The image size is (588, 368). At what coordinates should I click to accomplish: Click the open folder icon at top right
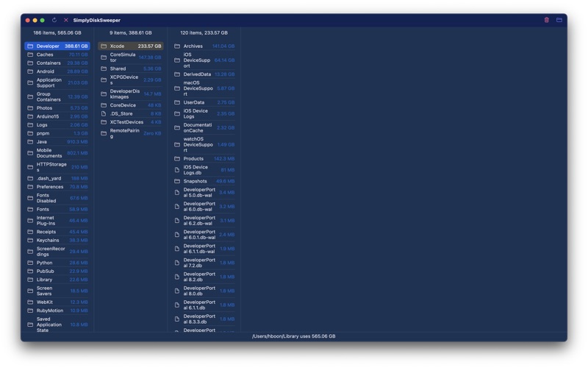tap(559, 20)
